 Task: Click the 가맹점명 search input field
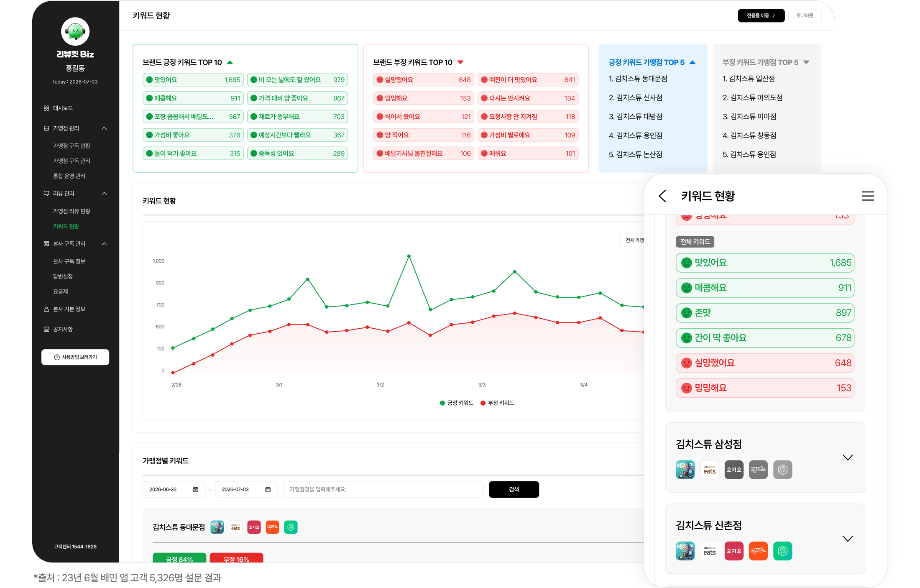click(383, 489)
